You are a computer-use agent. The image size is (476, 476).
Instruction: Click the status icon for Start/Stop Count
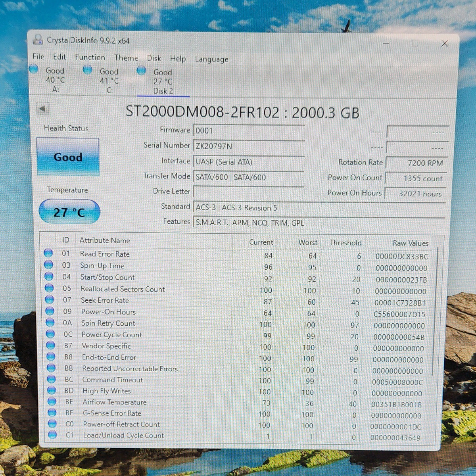point(49,276)
